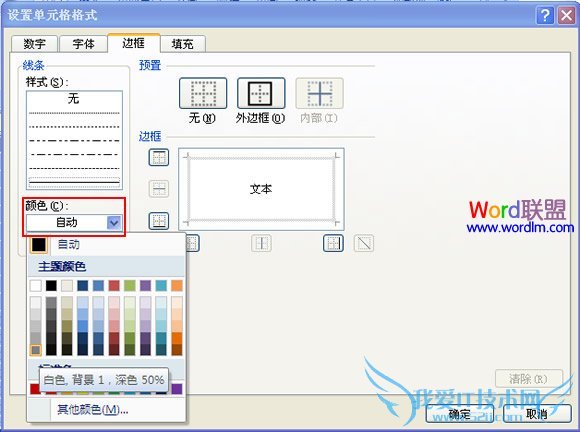Toggle the bottom border button
This screenshot has height=432, width=580.
tap(159, 221)
